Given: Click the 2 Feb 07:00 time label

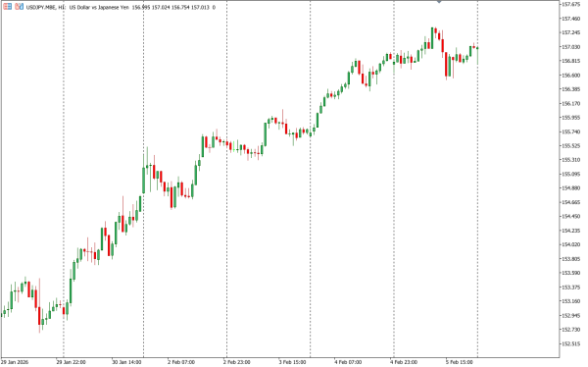Looking at the screenshot, I should click(x=180, y=362).
